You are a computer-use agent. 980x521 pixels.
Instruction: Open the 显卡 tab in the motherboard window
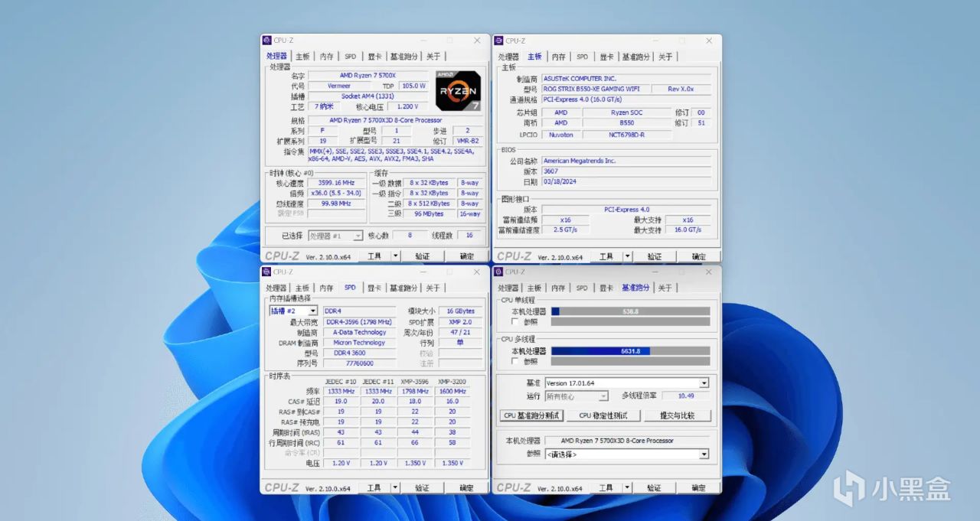[606, 57]
